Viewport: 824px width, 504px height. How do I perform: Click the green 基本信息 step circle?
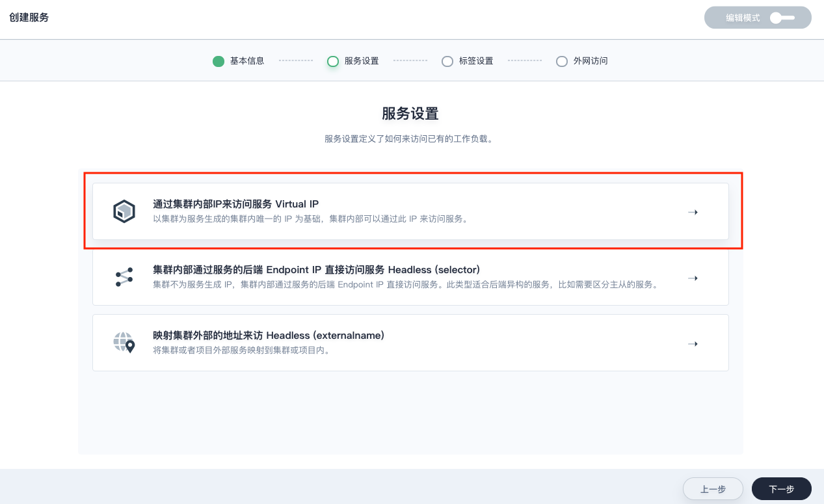[219, 61]
